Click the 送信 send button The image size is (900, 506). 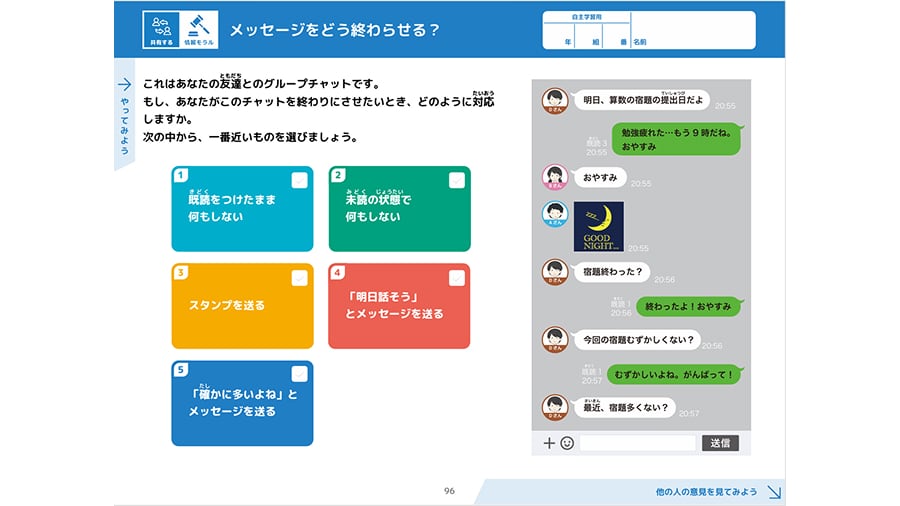720,443
